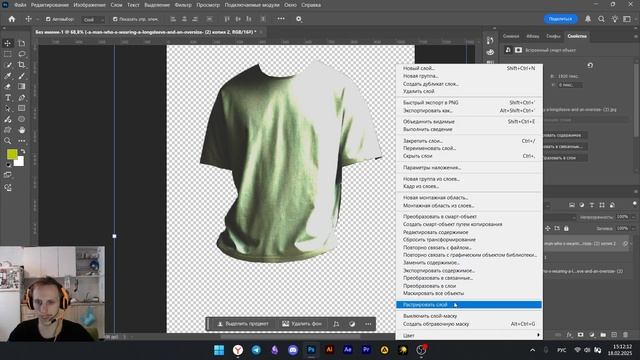Image resolution: width=640 pixels, height=360 pixels.
Task: Expand the Цвет submenu arrow
Action: point(538,335)
